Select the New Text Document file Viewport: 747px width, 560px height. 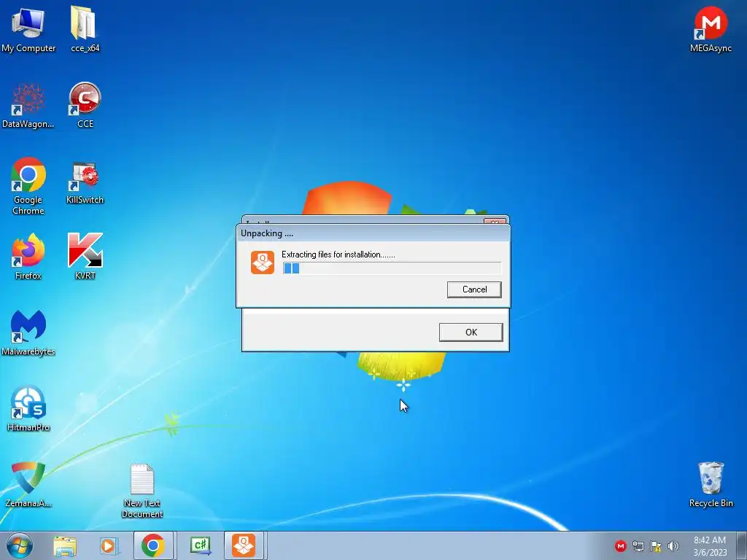coord(142,491)
